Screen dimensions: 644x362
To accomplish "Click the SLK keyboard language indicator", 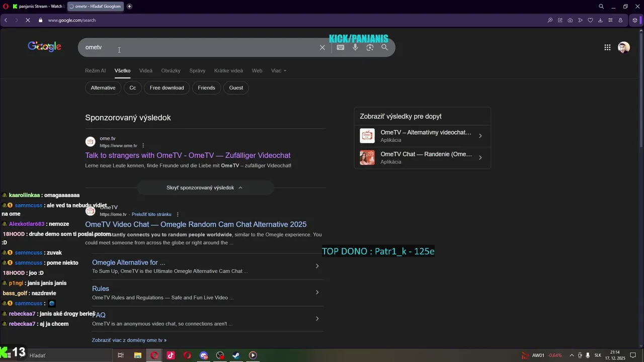I will pos(598,355).
